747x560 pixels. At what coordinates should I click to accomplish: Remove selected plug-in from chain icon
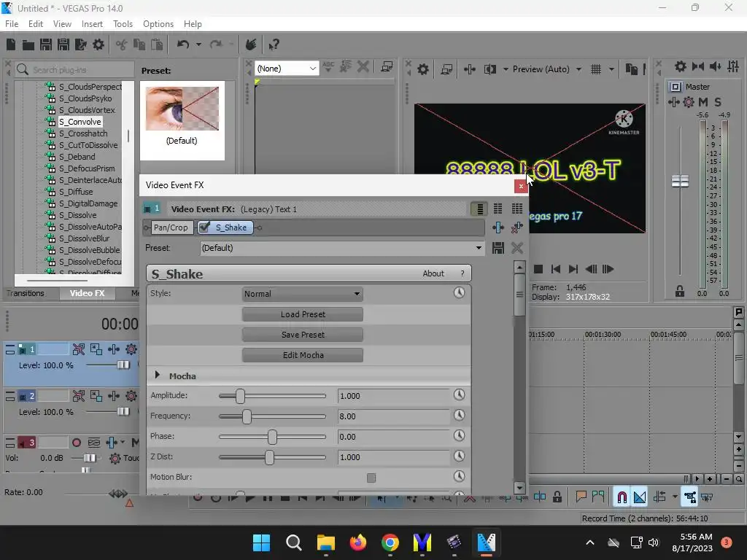coord(516,227)
